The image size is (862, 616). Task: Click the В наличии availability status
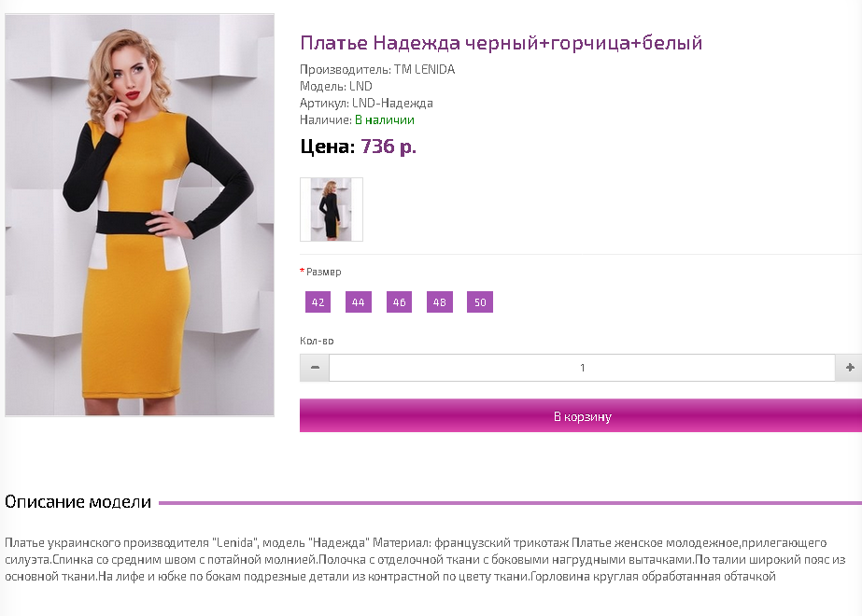(x=385, y=119)
